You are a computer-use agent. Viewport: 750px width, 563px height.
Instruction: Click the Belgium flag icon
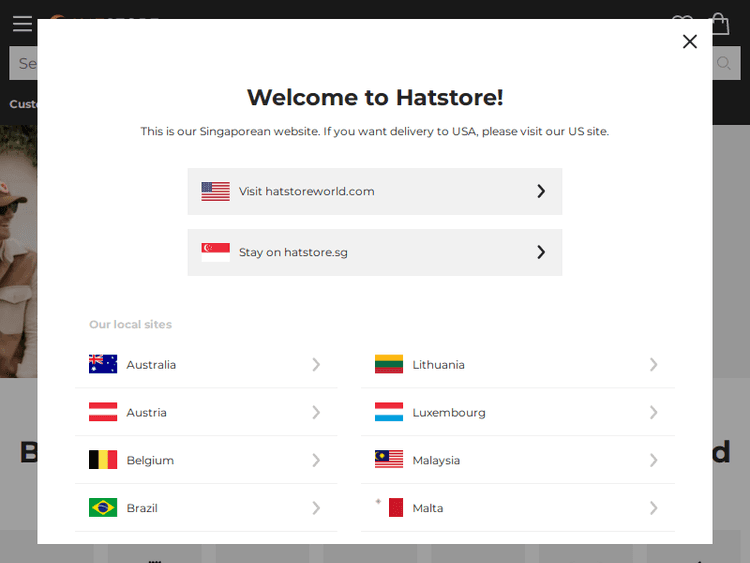[x=103, y=460]
